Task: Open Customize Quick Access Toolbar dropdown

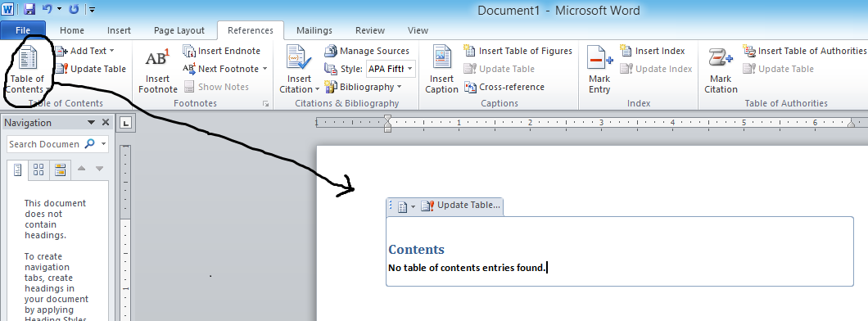Action: [92, 9]
